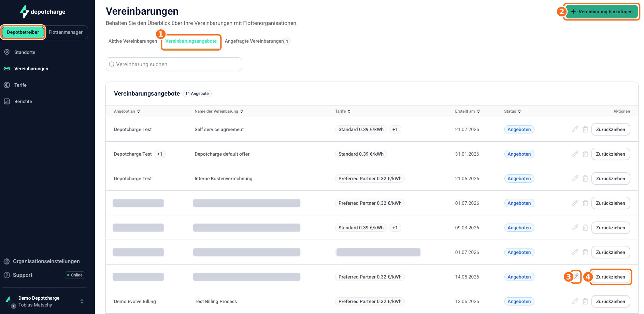Click +1 badge next to Depotcharge Test
Screen dimensions: 644x314
(x=160, y=154)
